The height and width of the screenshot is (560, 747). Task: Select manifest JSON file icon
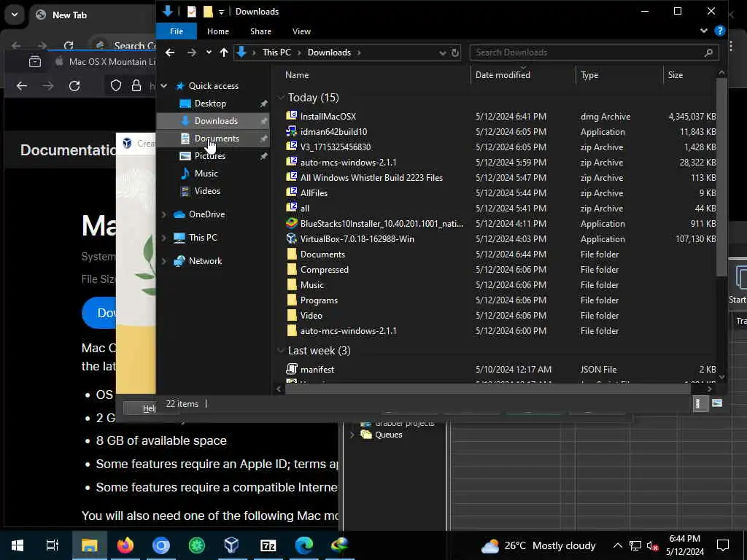coord(291,369)
